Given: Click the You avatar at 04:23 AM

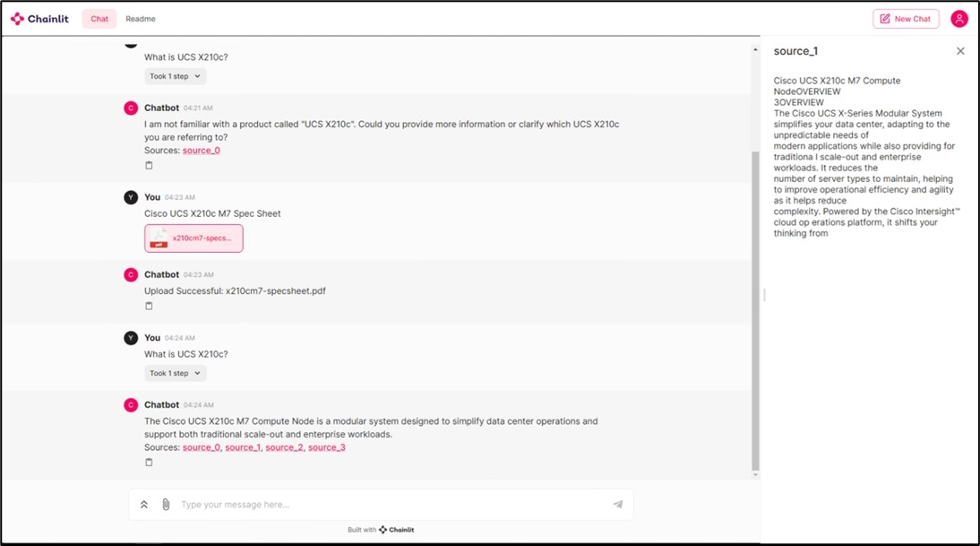Looking at the screenshot, I should pyautogui.click(x=131, y=197).
